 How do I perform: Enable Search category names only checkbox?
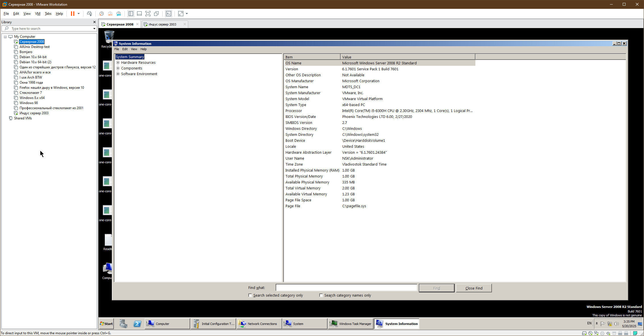pos(321,295)
